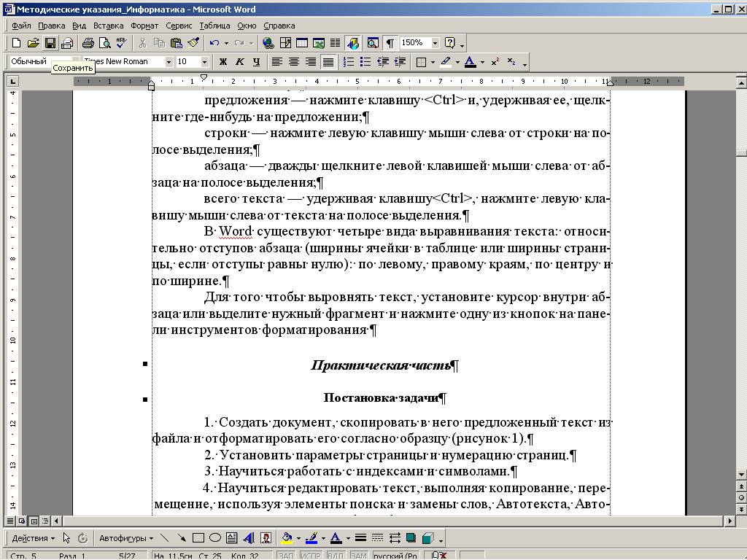Run the spelling check (ABC checkmark)
Viewport: 747px width, 560px height.
[122, 43]
